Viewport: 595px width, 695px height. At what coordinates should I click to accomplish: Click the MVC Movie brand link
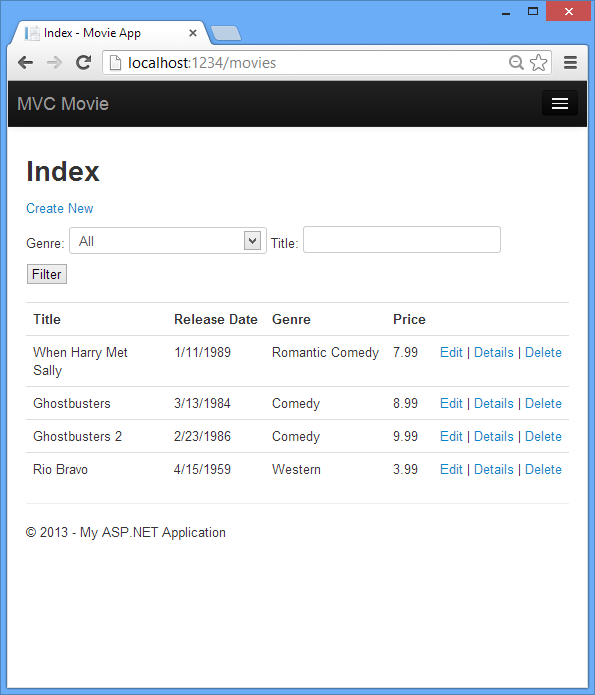click(63, 104)
